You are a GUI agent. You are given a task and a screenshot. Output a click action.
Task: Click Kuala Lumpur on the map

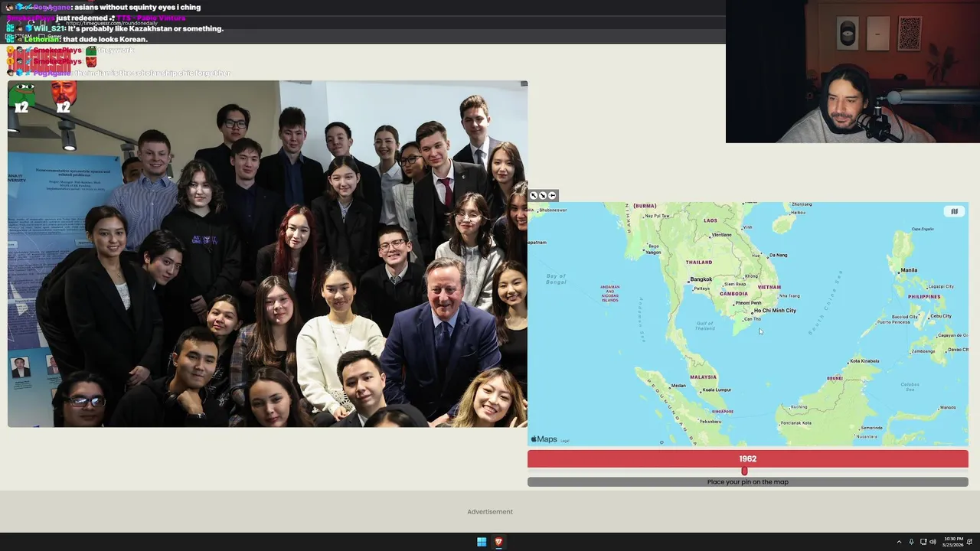pyautogui.click(x=717, y=390)
